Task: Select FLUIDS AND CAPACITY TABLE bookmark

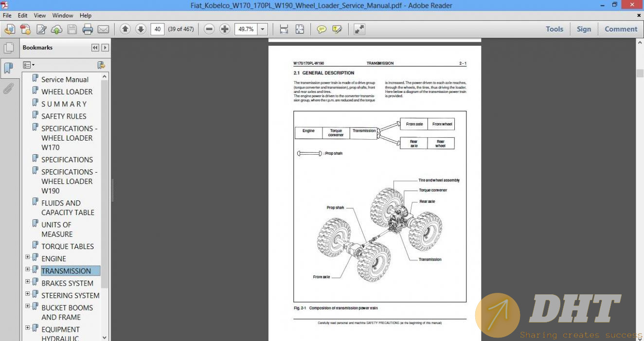Action: pos(68,208)
